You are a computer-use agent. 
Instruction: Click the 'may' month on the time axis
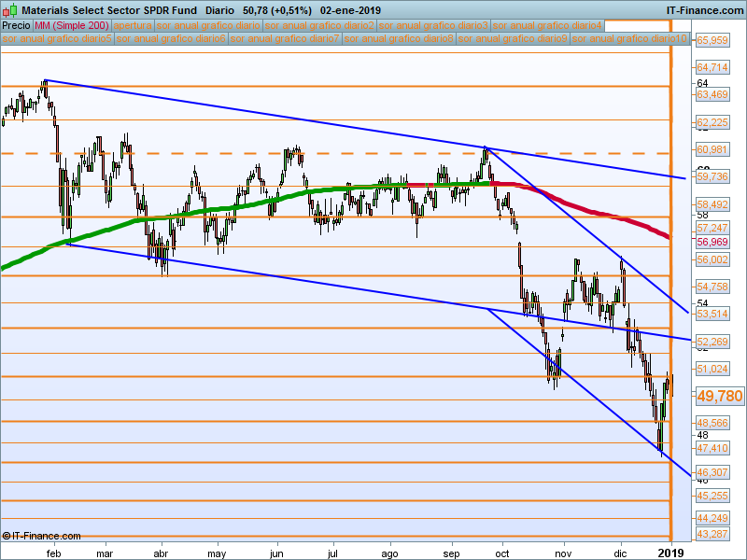point(217,553)
